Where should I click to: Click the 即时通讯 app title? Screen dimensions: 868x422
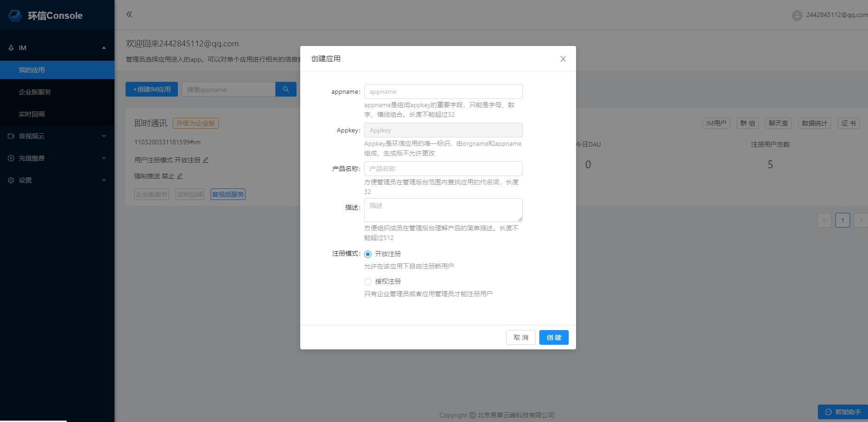(x=151, y=123)
